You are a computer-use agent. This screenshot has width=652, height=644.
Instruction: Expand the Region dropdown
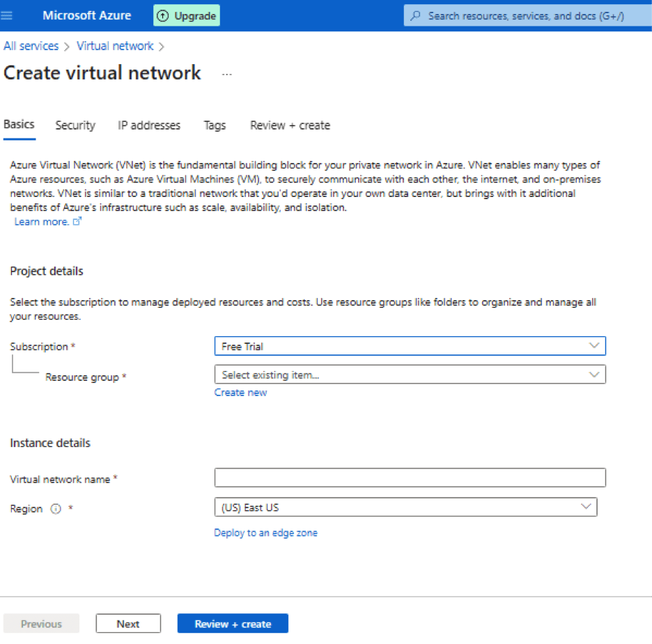(405, 508)
